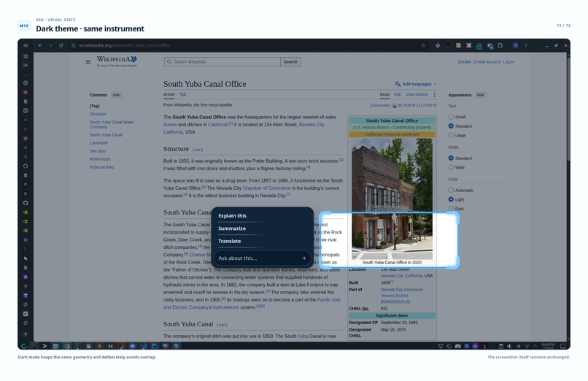Open Wikipedia's hamburger main menu
This screenshot has width=588, height=381.
click(x=88, y=62)
